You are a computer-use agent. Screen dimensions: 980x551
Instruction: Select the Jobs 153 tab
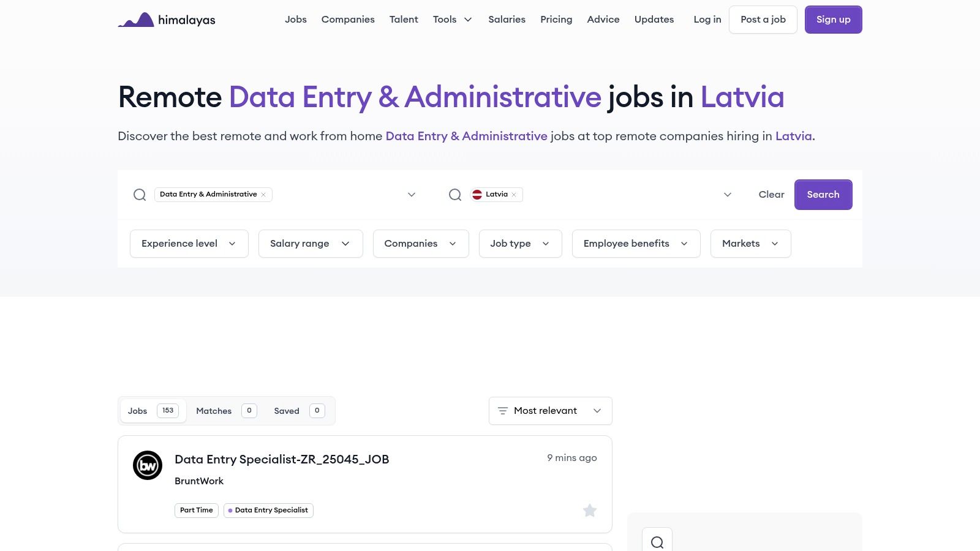coord(153,411)
